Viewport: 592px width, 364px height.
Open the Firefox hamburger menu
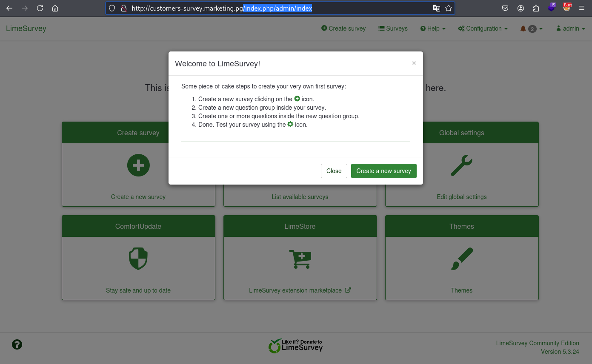[582, 8]
